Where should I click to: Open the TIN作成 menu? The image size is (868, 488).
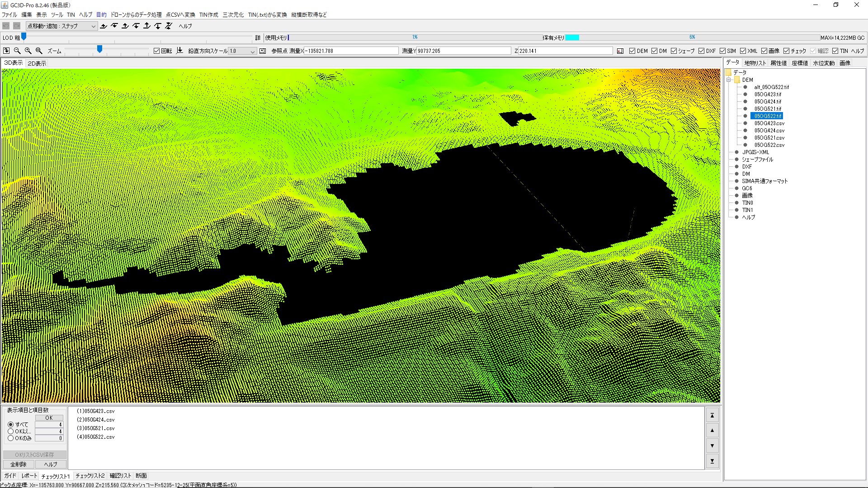click(208, 14)
